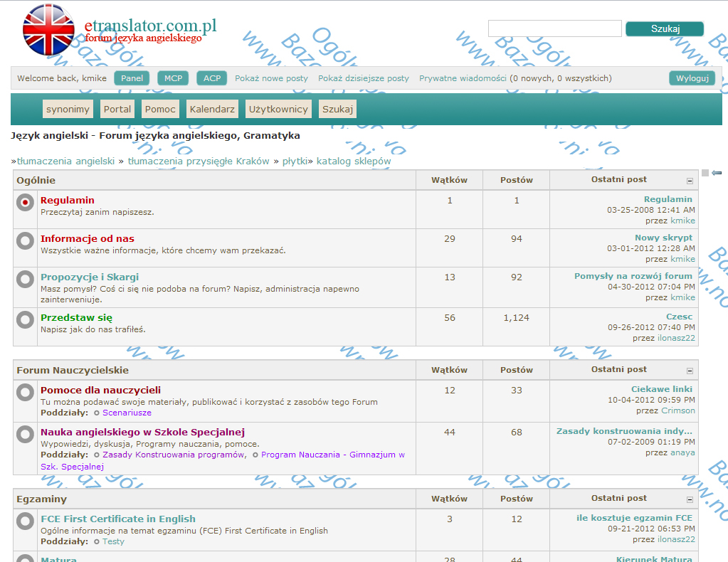Click the Regulamin forum status icon
Image resolution: width=728 pixels, height=562 pixels.
[25, 202]
